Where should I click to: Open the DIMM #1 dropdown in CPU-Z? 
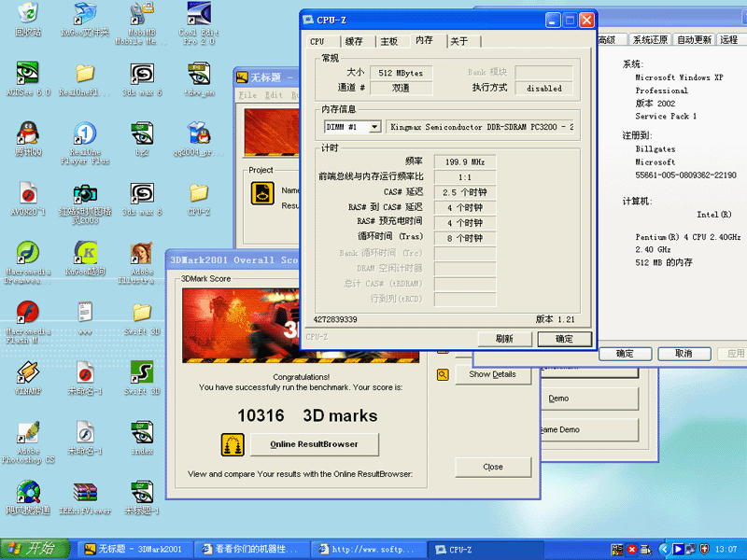[x=375, y=127]
